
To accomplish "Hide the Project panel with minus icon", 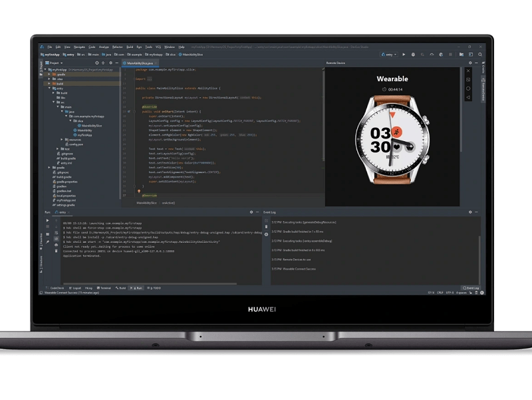I will (x=117, y=63).
